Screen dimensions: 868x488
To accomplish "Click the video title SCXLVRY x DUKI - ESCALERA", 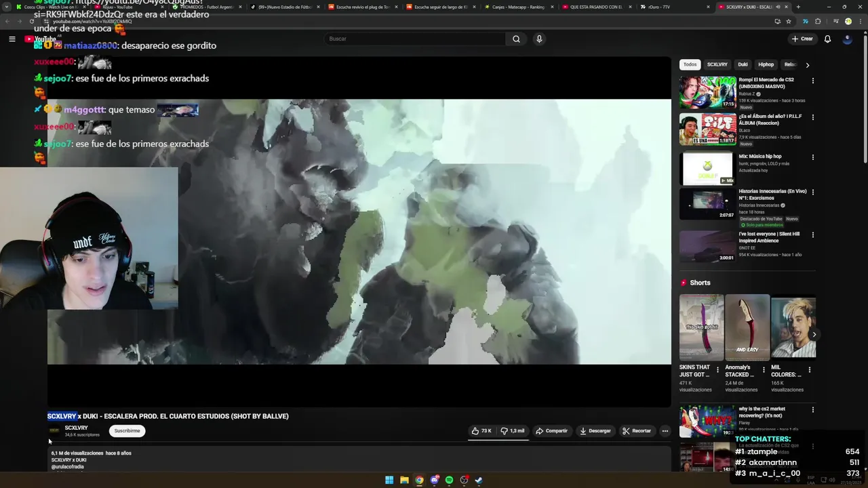I will (168, 416).
